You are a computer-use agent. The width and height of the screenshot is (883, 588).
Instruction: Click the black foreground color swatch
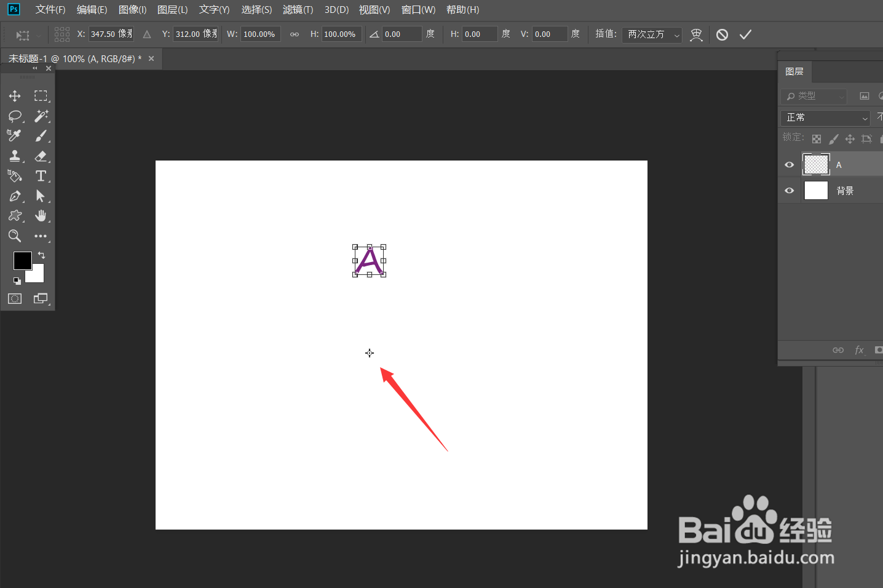point(22,261)
